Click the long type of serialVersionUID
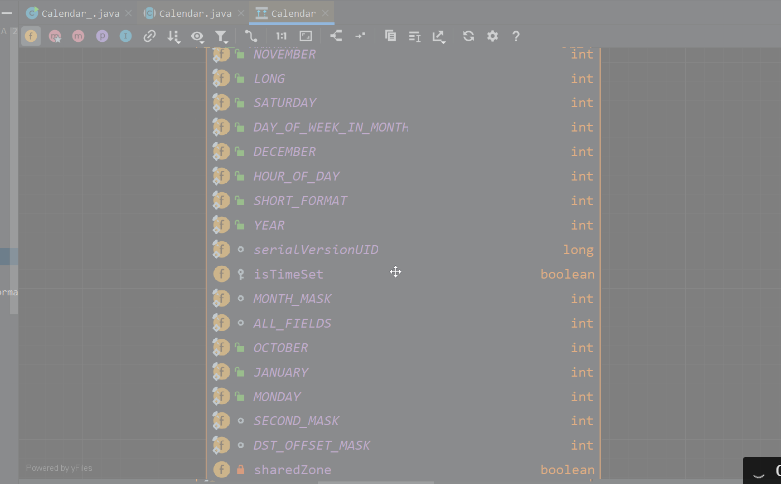The height and width of the screenshot is (484, 781). point(578,250)
